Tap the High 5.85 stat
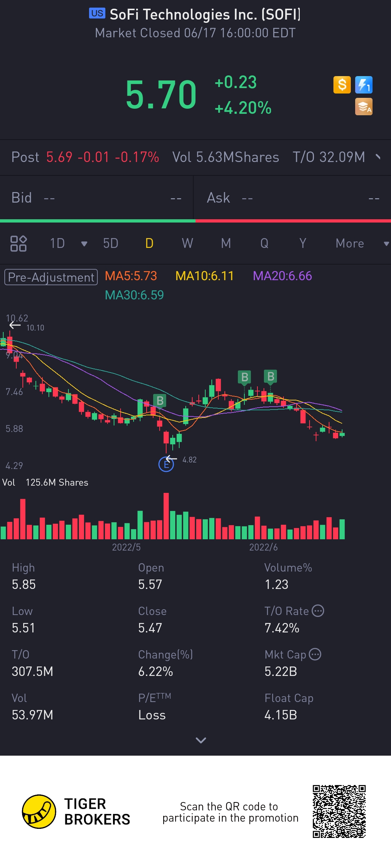 (x=24, y=576)
